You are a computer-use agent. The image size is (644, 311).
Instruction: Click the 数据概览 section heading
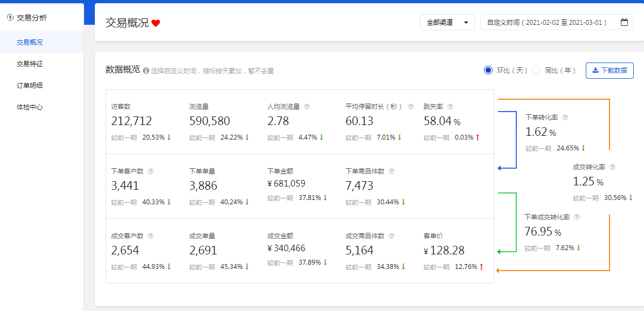tap(123, 70)
